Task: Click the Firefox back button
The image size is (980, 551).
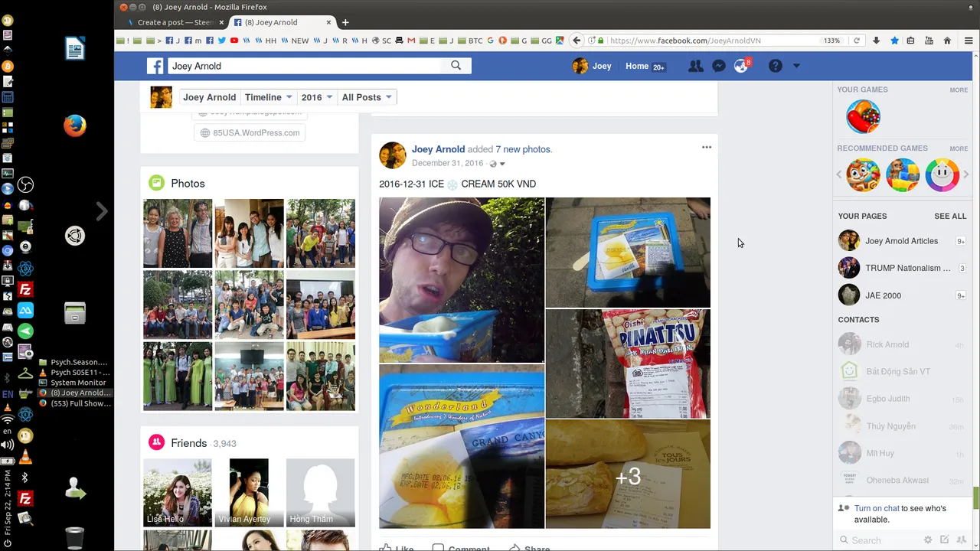Action: [577, 41]
